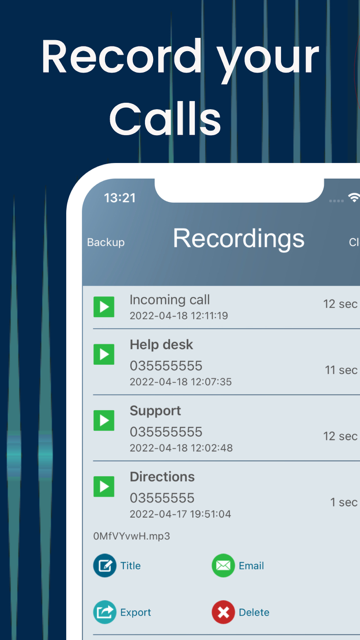Play the Support recording
Screen dimensions: 360x640
click(x=104, y=420)
